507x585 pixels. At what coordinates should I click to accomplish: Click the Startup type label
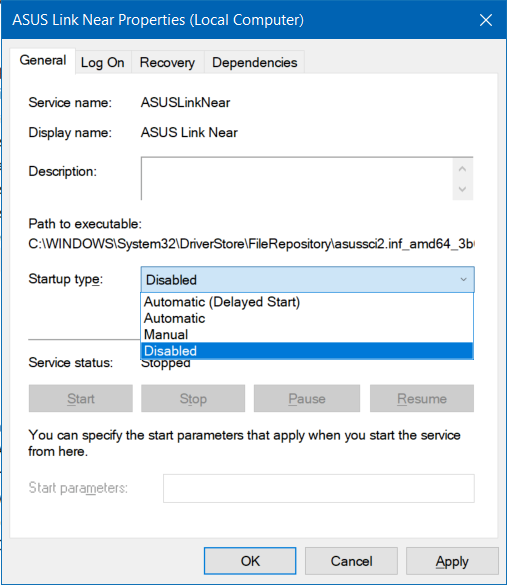tap(66, 279)
